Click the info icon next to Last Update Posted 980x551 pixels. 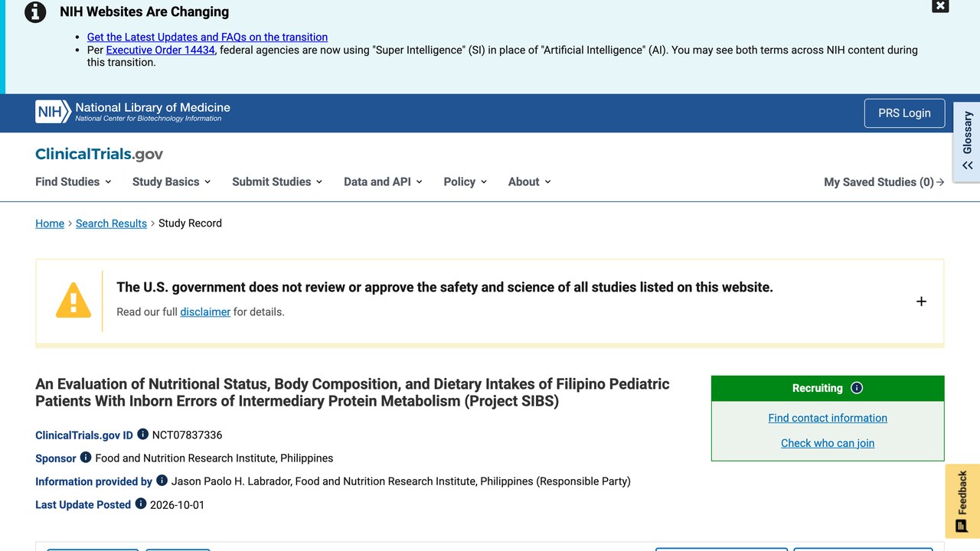point(141,504)
